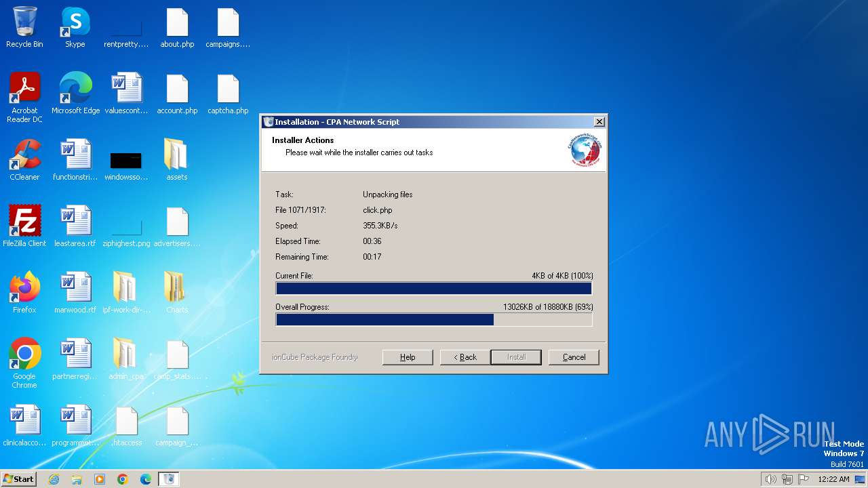Click the Overall Progress bar
The height and width of the screenshot is (488, 868).
click(x=434, y=320)
